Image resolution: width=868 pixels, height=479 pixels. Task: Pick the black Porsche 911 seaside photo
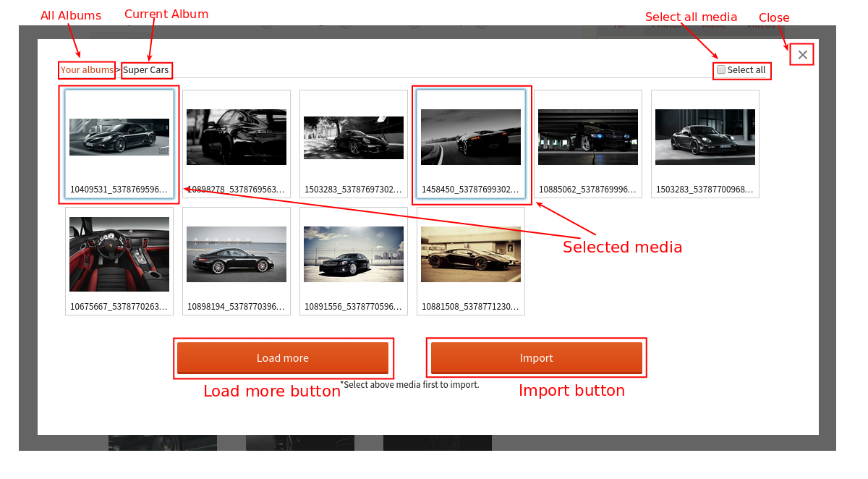(237, 254)
